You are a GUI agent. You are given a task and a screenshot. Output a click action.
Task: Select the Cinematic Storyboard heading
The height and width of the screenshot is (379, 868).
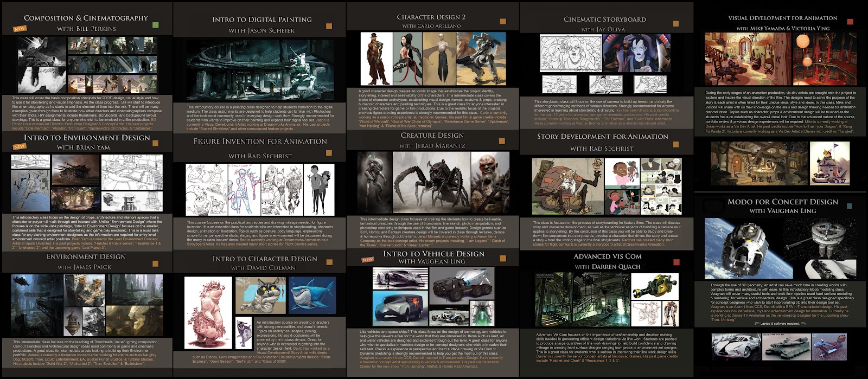[x=605, y=19]
